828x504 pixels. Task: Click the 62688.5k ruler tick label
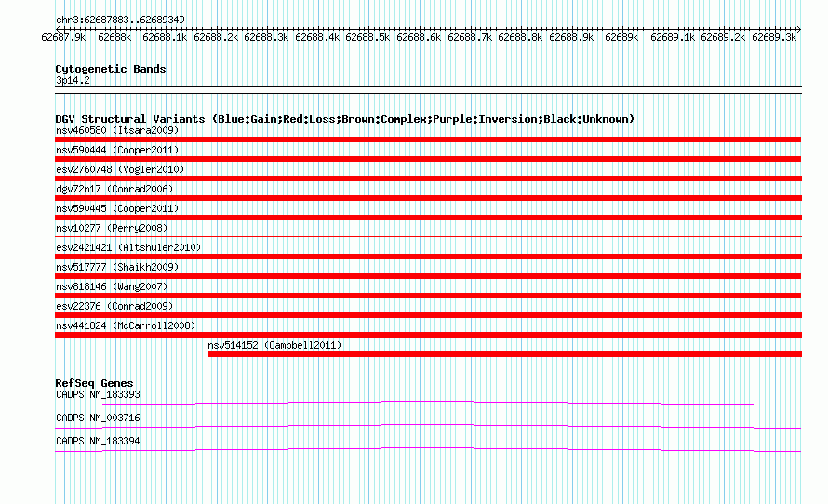367,37
